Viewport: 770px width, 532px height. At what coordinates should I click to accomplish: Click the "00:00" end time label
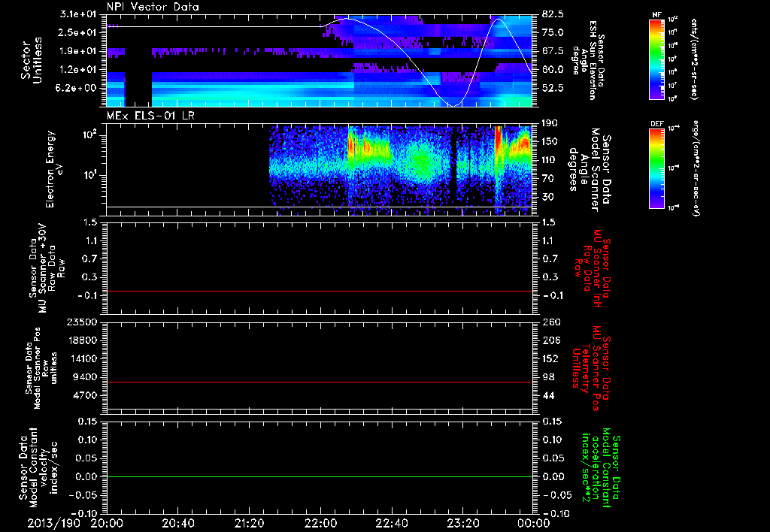534,523
